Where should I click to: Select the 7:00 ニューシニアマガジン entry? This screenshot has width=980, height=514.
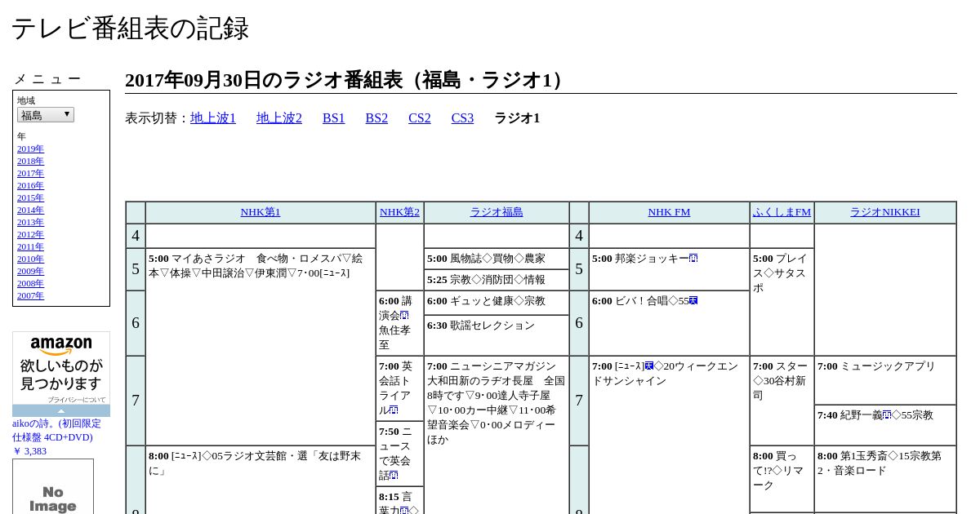point(496,402)
